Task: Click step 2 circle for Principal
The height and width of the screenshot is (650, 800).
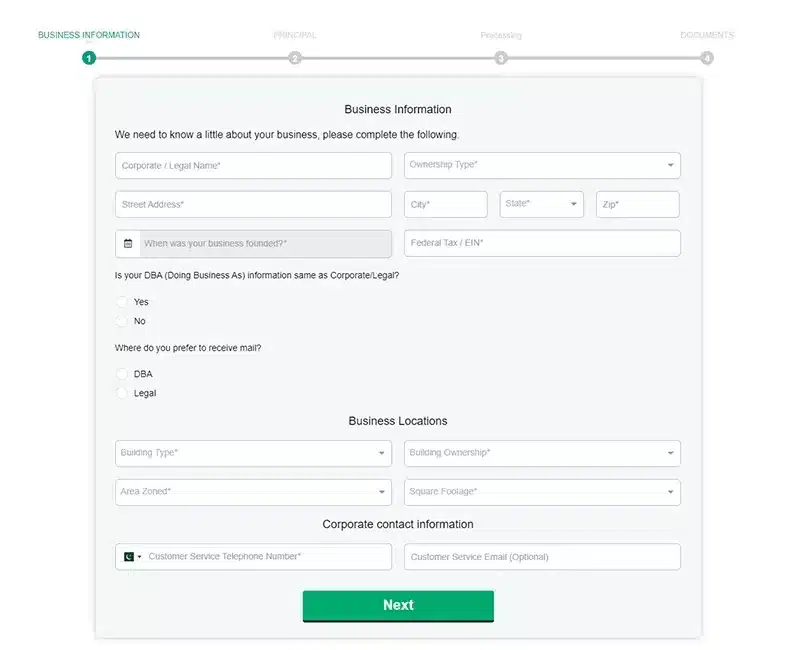Action: (x=295, y=58)
